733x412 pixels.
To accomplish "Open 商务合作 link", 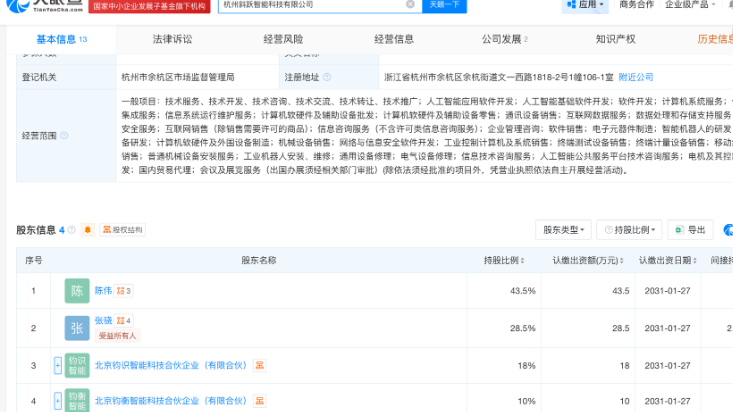I will click(636, 5).
